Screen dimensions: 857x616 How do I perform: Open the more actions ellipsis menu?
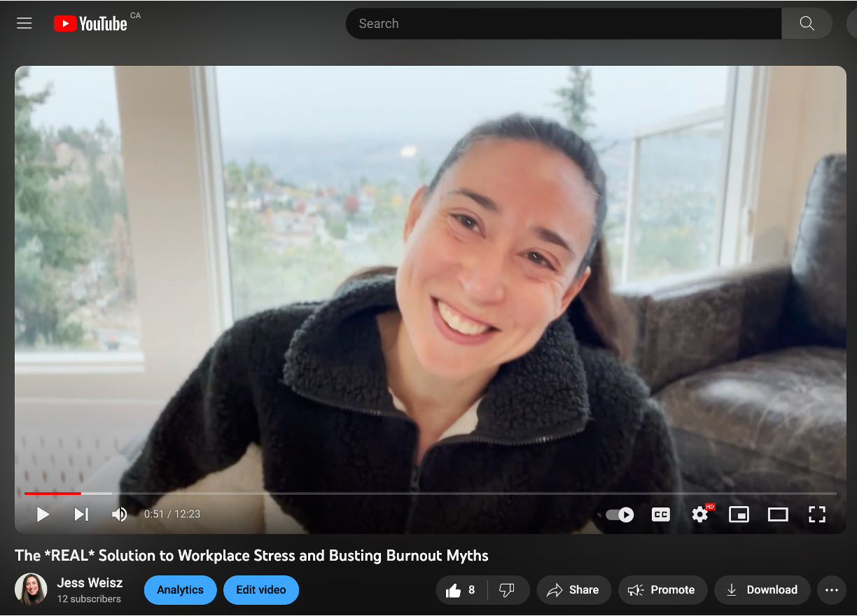tap(831, 590)
